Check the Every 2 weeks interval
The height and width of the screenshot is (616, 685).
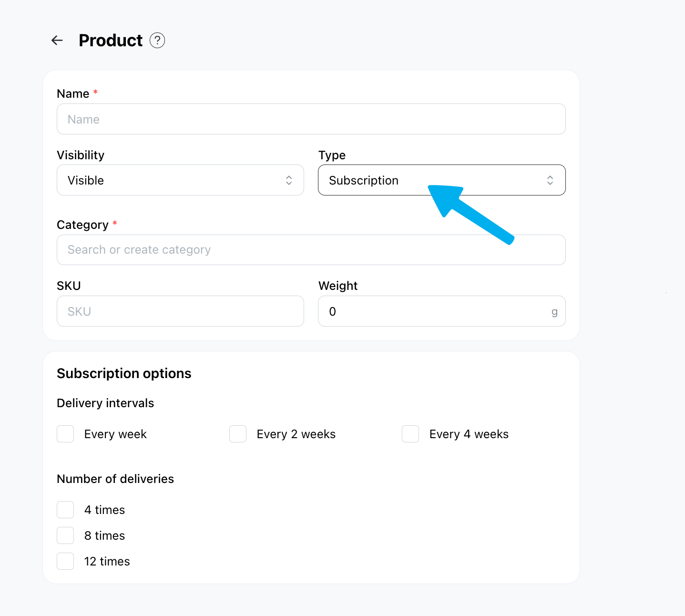pyautogui.click(x=238, y=434)
